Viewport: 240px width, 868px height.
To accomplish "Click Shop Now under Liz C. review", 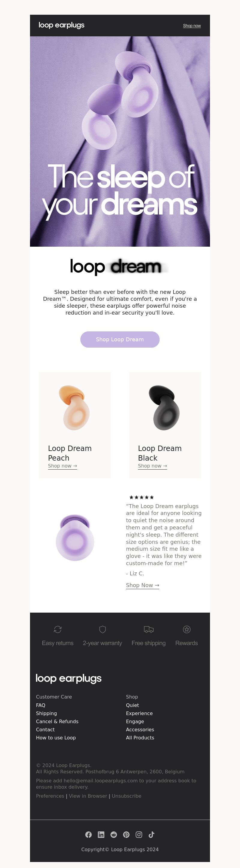I will pyautogui.click(x=143, y=585).
